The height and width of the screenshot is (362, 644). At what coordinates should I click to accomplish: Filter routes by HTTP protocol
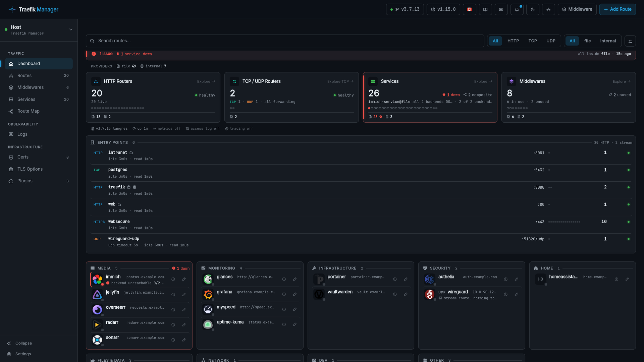click(513, 41)
